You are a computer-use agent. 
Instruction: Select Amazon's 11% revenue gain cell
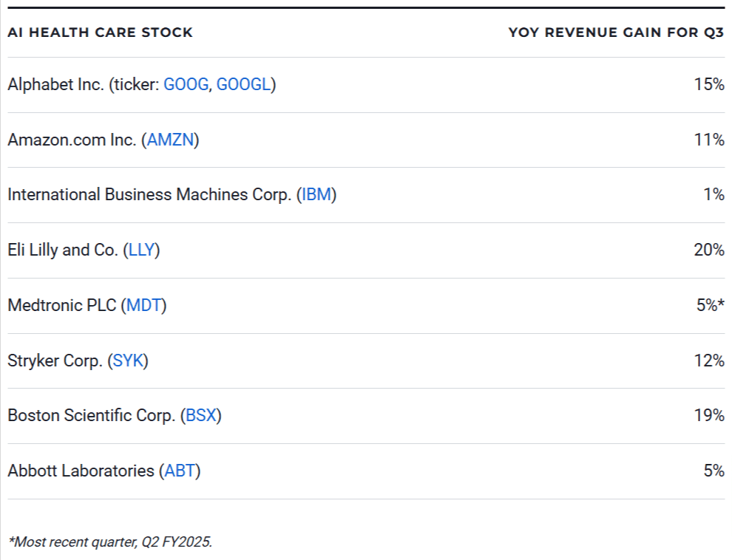(709, 140)
